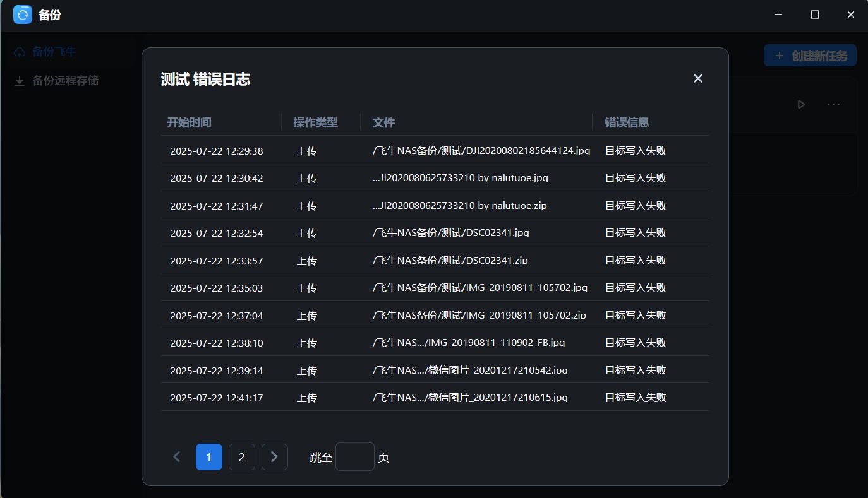Click 目标写入失败 in the 12:29:38 row
Image resolution: width=868 pixels, height=498 pixels.
[x=636, y=151]
